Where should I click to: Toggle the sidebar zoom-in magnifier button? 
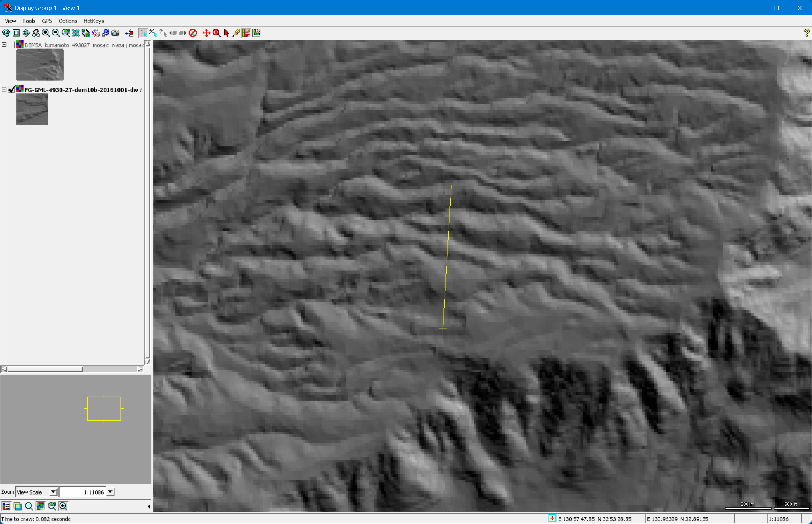tap(63, 506)
